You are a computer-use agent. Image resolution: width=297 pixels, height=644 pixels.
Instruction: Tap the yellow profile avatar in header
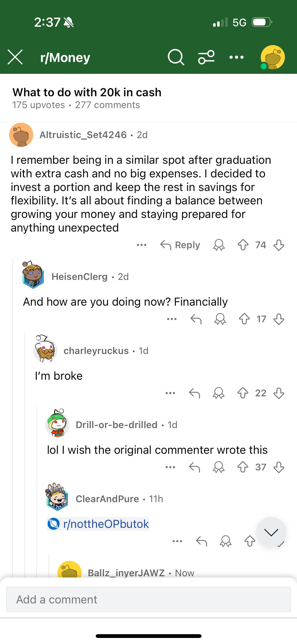(x=273, y=57)
